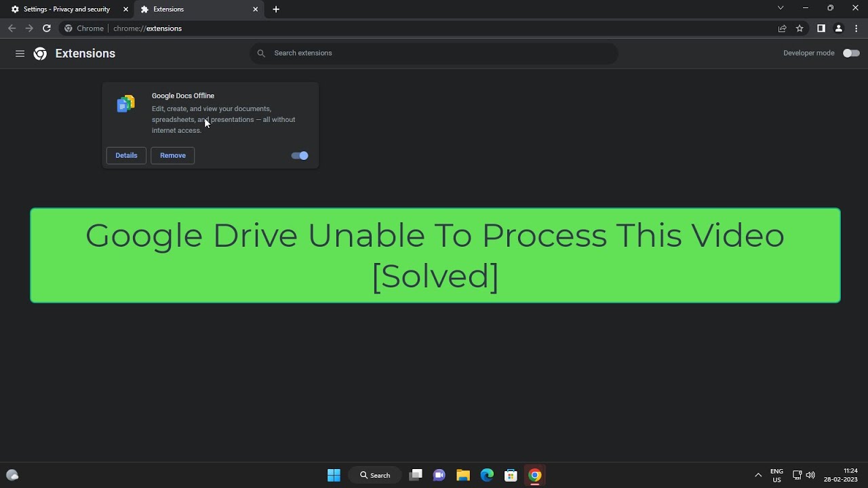The width and height of the screenshot is (868, 488).
Task: Click the Google Docs Offline extension icon
Action: (x=126, y=104)
